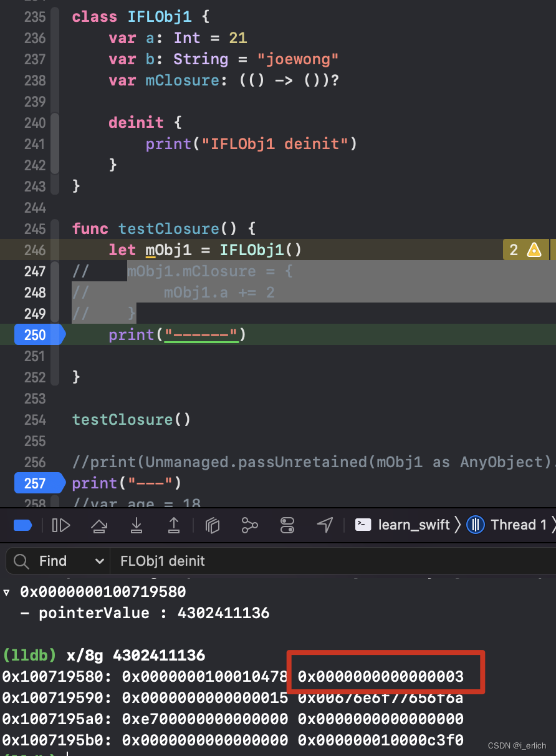Click the code folding ribbon beside line 235
Image resolution: width=556 pixels, height=756 pixels.
55,100
